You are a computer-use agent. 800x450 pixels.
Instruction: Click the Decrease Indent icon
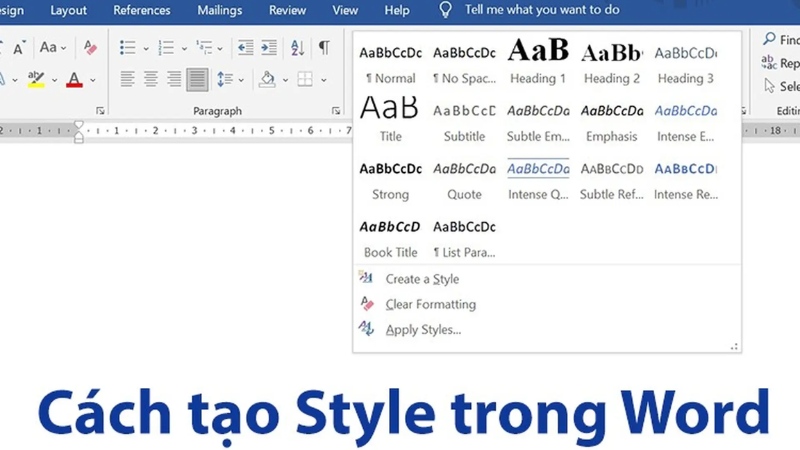245,48
